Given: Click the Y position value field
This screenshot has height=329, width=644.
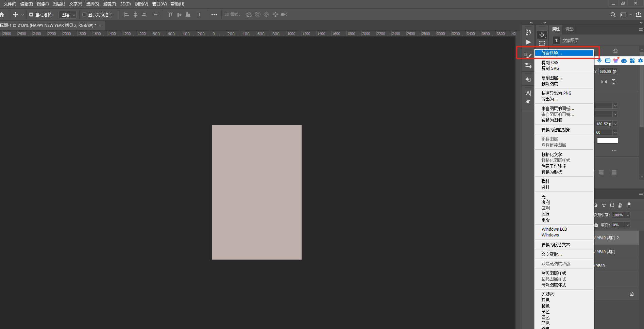Looking at the screenshot, I should click(607, 71).
